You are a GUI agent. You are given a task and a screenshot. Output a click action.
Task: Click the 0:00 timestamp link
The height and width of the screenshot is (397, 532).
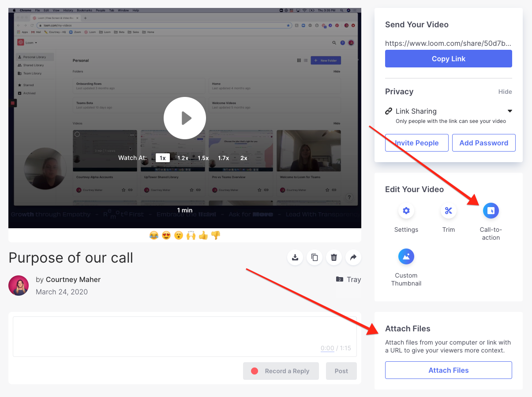(327, 348)
